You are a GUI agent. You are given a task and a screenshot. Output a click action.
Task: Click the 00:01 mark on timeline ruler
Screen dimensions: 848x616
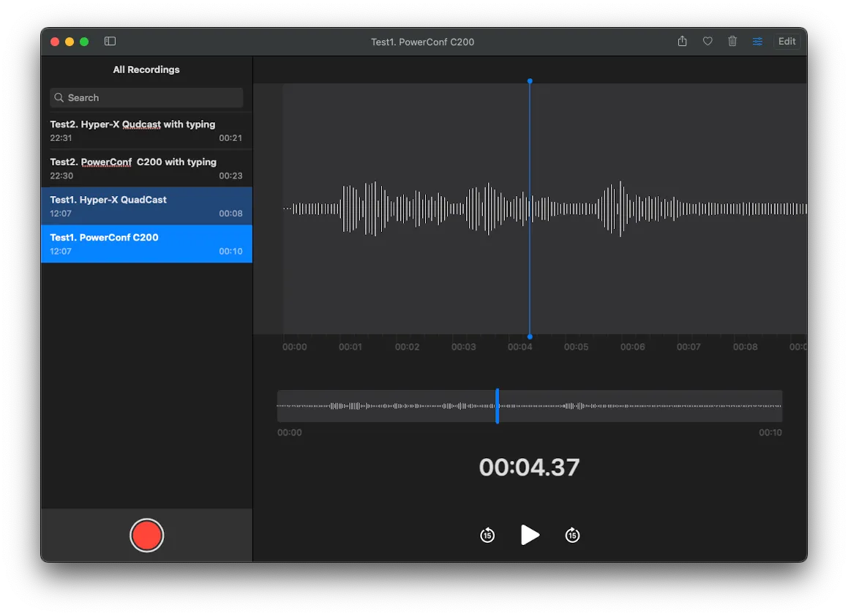(x=350, y=347)
